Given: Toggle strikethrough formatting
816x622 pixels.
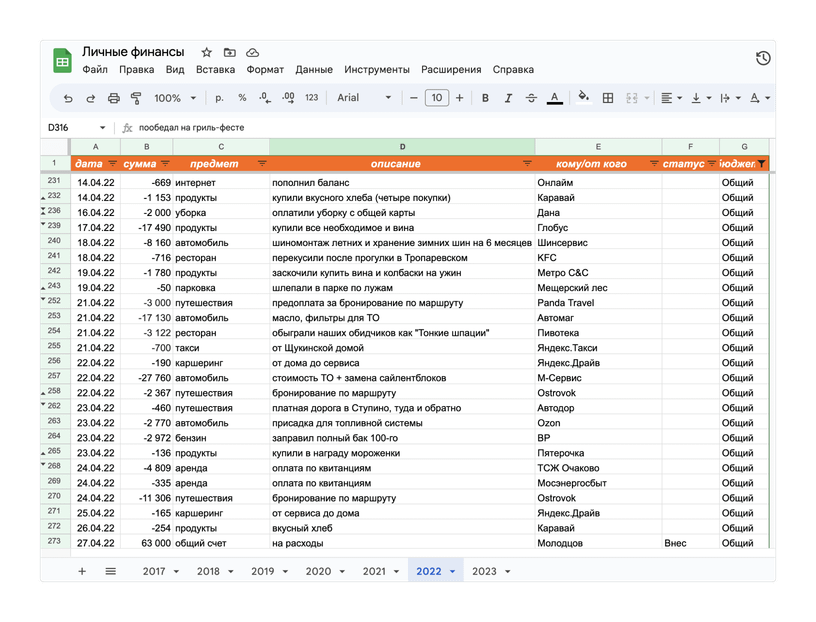Looking at the screenshot, I should [x=531, y=98].
